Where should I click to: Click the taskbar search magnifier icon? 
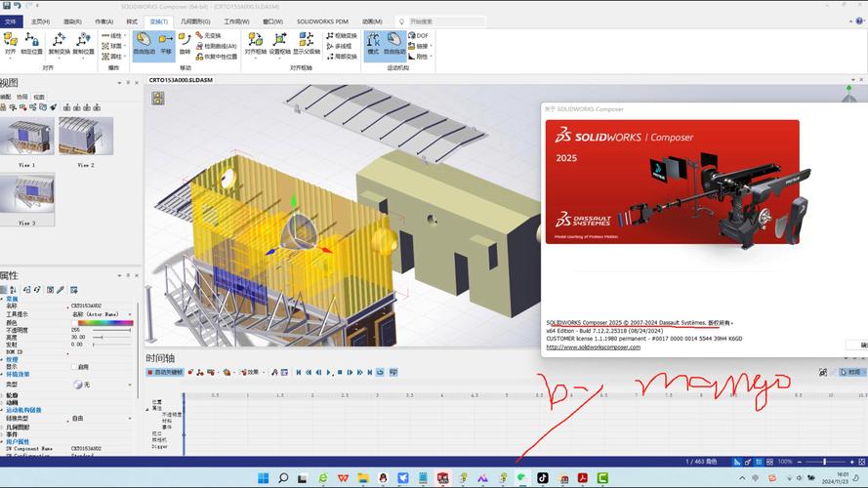(x=283, y=477)
